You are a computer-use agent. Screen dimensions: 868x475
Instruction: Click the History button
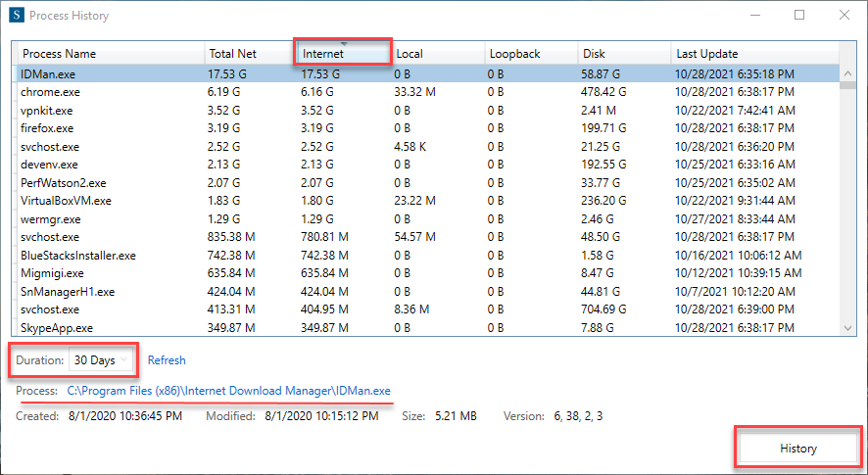(x=798, y=449)
